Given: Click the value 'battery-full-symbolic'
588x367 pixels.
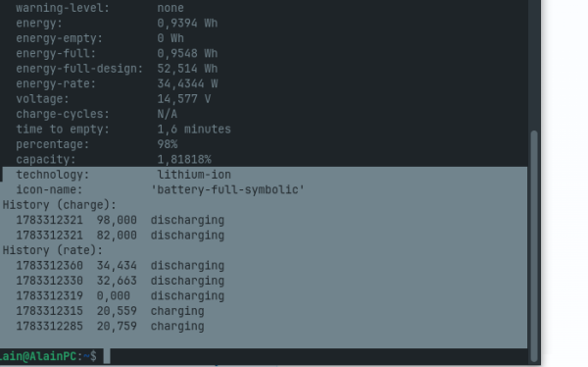Looking at the screenshot, I should (227, 189).
